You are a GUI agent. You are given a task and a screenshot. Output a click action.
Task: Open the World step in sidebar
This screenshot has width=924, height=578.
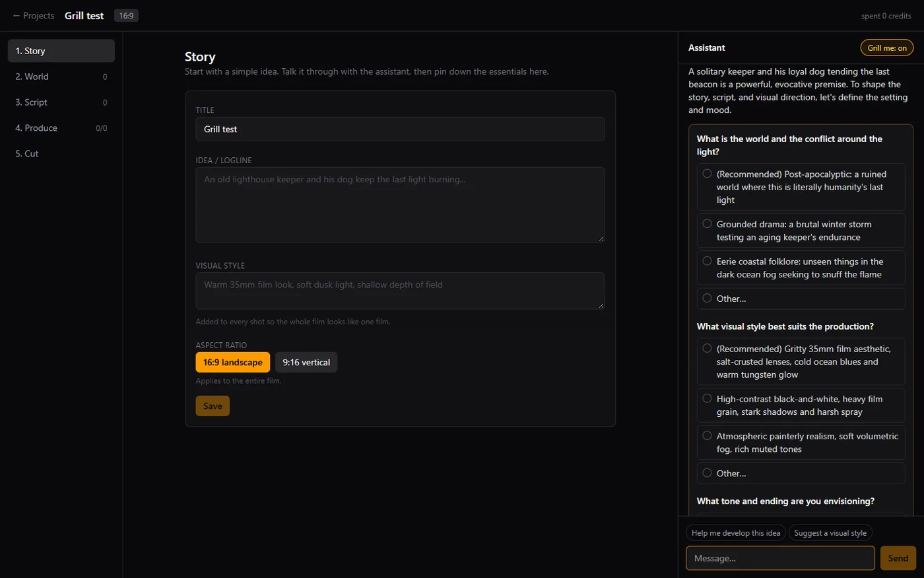tap(61, 77)
